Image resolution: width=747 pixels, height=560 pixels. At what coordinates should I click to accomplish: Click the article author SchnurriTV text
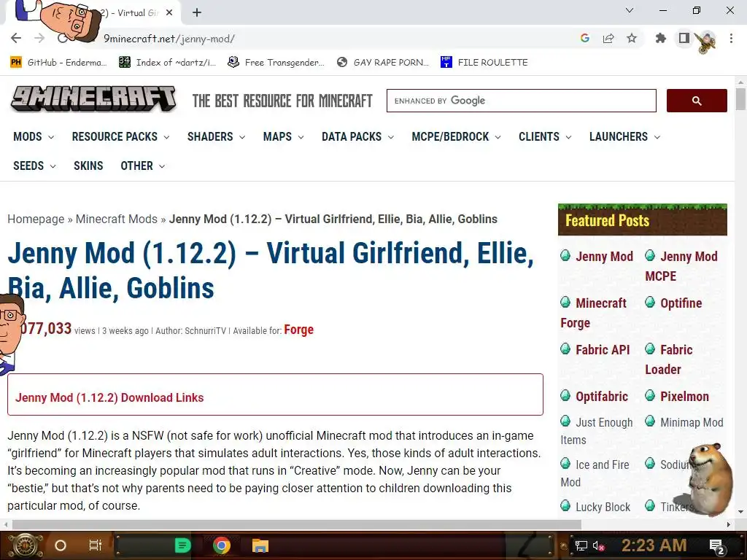pos(205,330)
